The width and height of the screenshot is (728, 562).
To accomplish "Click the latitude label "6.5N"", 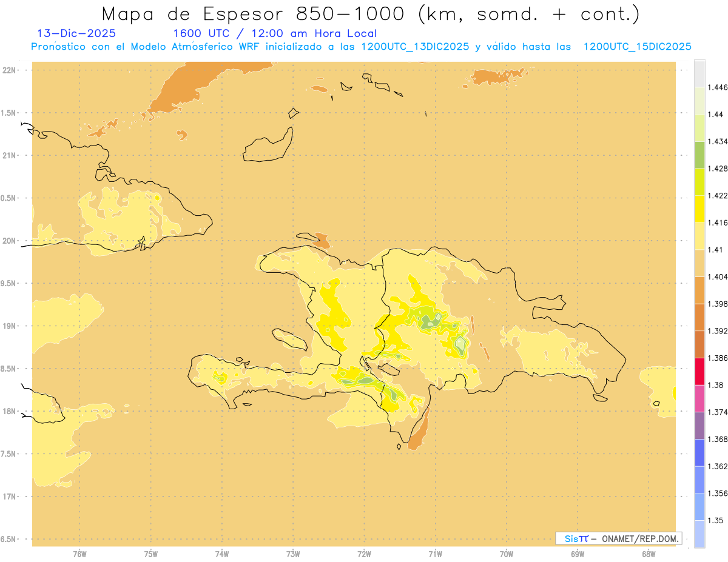I will pyautogui.click(x=8, y=539).
